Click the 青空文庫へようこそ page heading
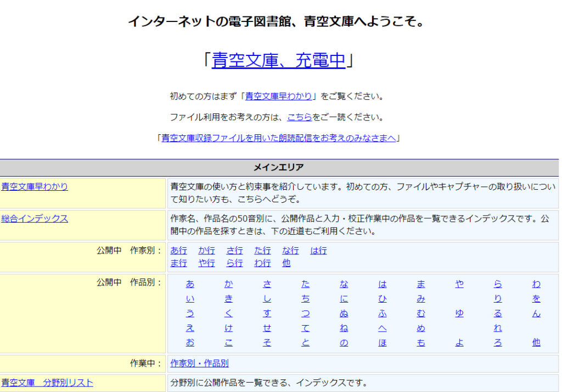The width and height of the screenshot is (562, 392). pos(276,21)
